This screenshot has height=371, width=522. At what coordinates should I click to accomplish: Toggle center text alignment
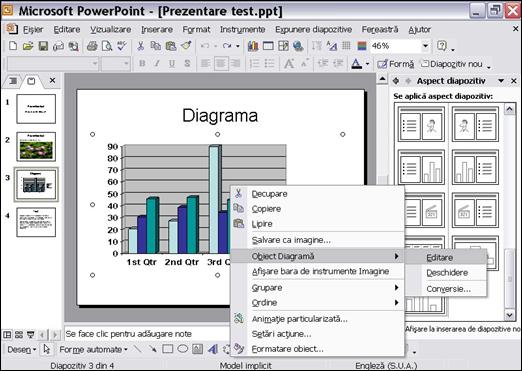221,63
